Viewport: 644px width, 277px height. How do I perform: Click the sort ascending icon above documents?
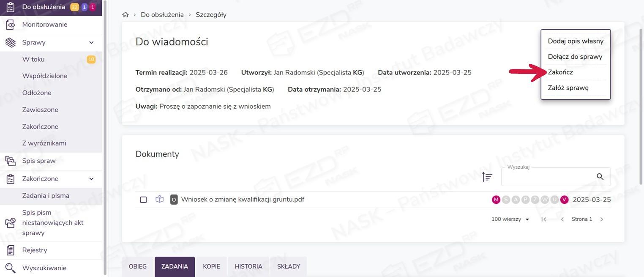point(487,177)
